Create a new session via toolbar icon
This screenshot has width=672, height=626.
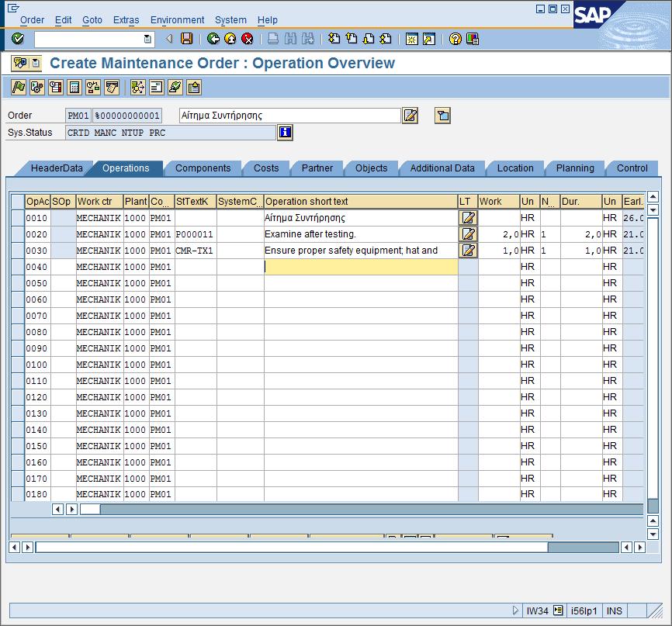click(411, 39)
